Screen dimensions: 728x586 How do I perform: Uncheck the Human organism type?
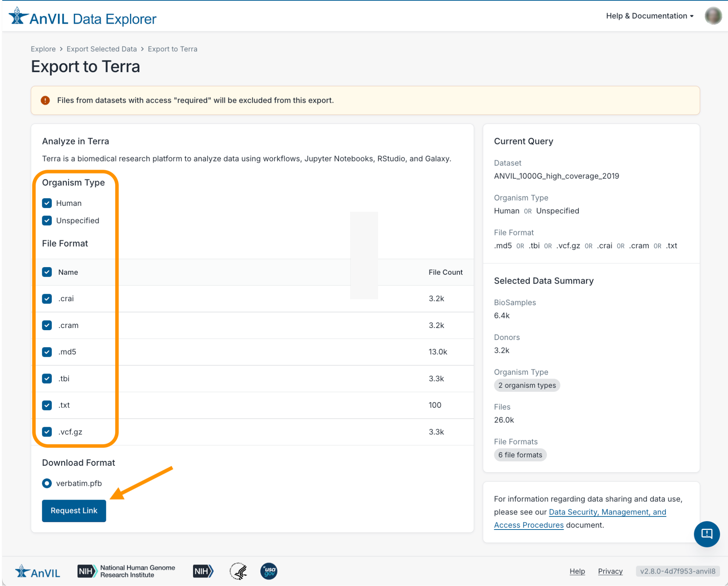coord(47,203)
